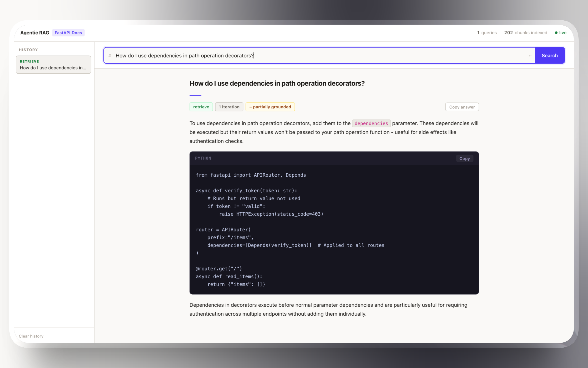Click the 'router = APIRouter(' code line
The image size is (588, 368).
[x=223, y=230]
